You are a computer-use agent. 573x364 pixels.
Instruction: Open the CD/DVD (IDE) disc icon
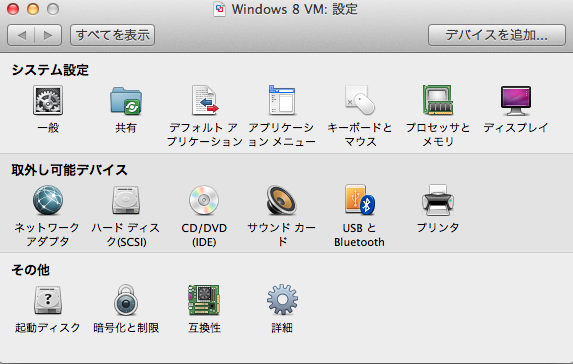pyautogui.click(x=204, y=200)
